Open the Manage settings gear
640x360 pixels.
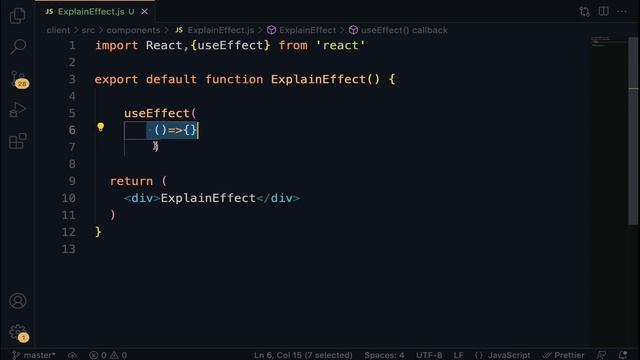pyautogui.click(x=18, y=333)
